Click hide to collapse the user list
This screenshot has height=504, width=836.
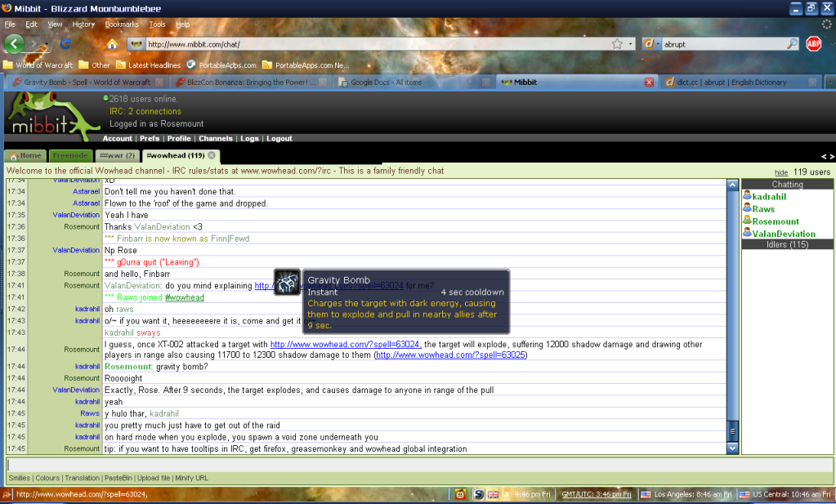pos(781,172)
